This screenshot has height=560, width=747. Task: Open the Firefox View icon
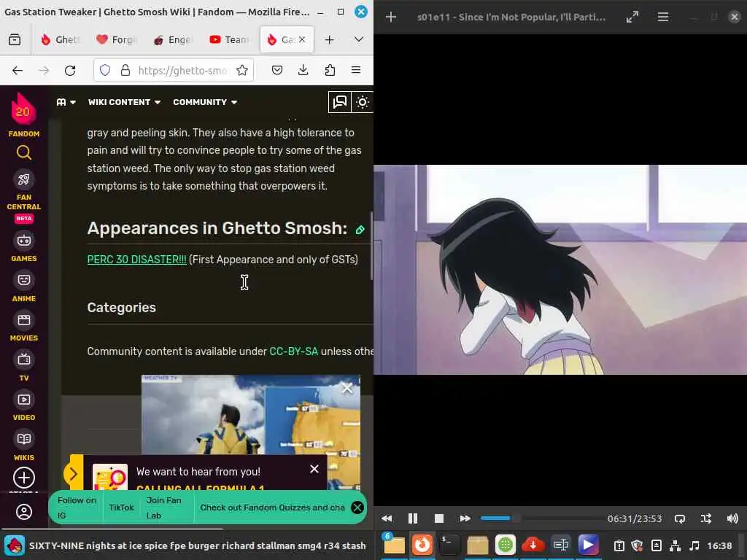click(15, 39)
